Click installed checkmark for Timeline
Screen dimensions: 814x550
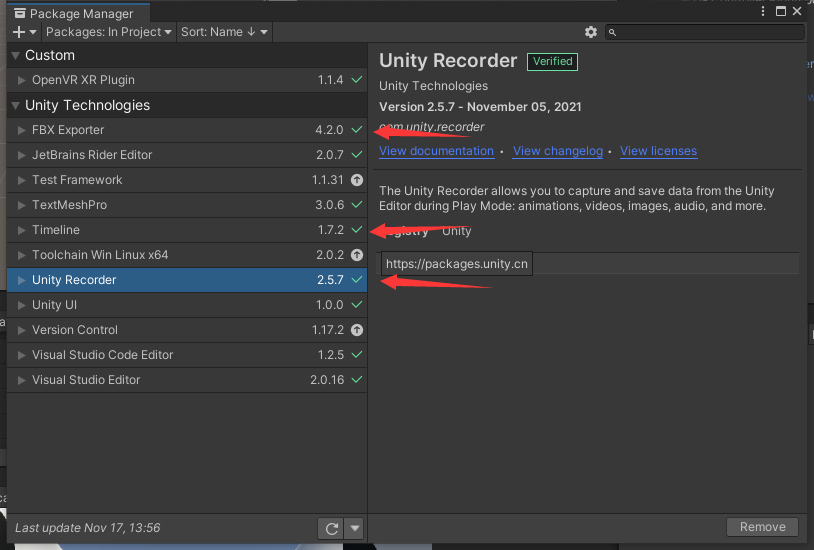click(357, 230)
